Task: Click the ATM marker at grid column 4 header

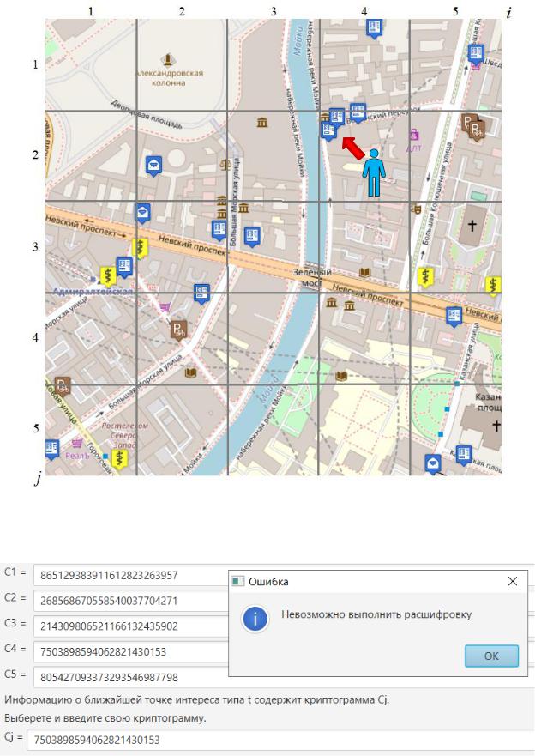Action: (x=374, y=28)
